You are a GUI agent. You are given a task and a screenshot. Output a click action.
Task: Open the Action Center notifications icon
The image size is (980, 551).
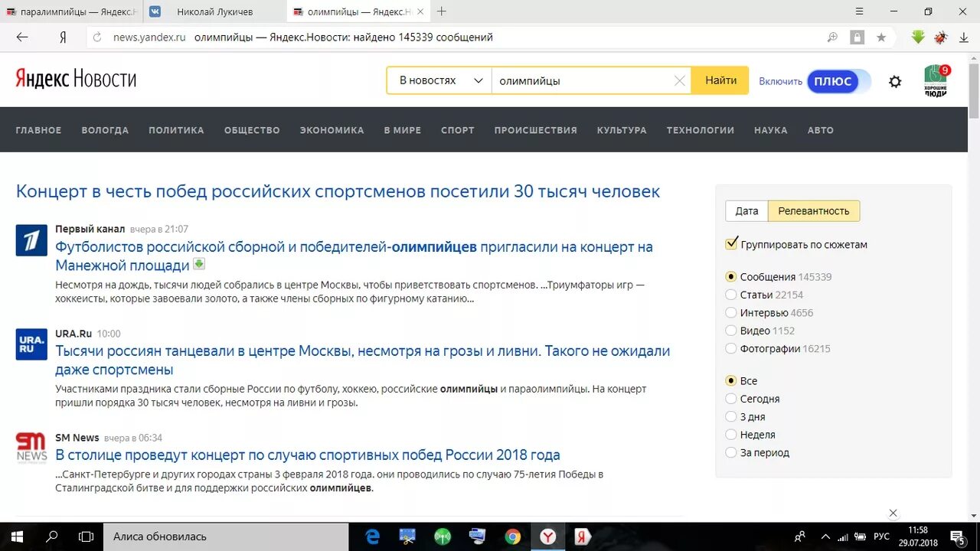click(x=957, y=536)
